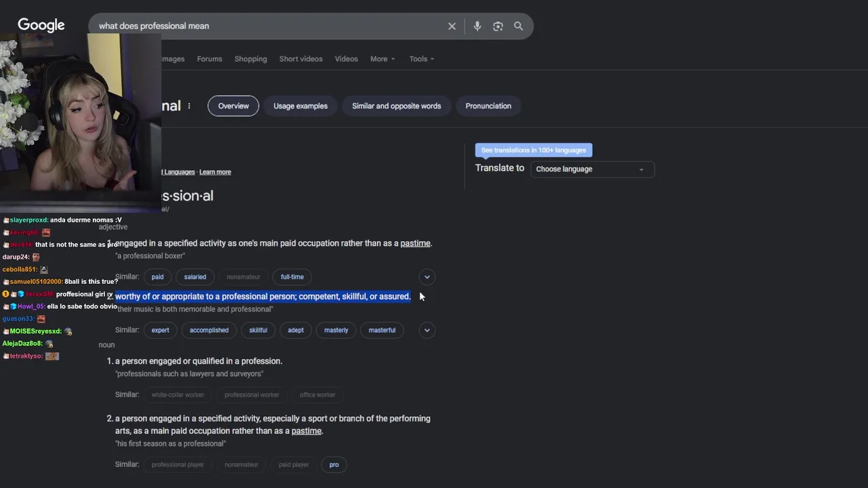The width and height of the screenshot is (868, 488).
Task: Open the Tools dropdown
Action: (x=421, y=59)
